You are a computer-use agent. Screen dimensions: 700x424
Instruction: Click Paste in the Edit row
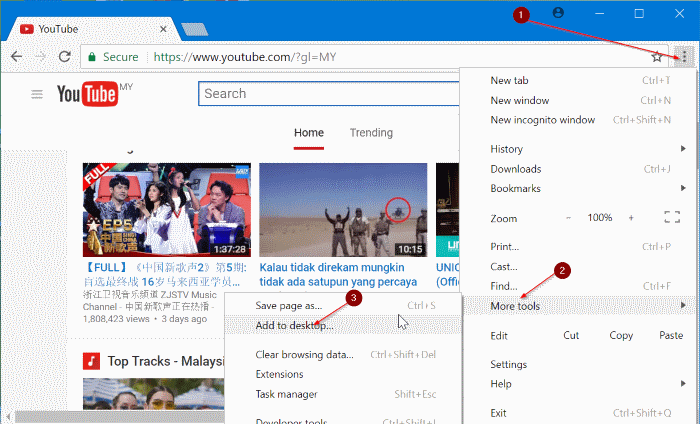[671, 335]
